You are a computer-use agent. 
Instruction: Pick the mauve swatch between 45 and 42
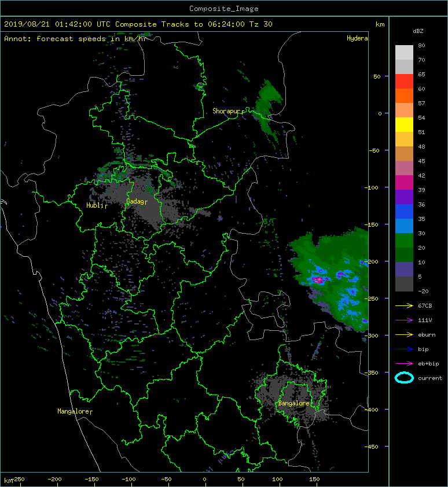click(404, 168)
